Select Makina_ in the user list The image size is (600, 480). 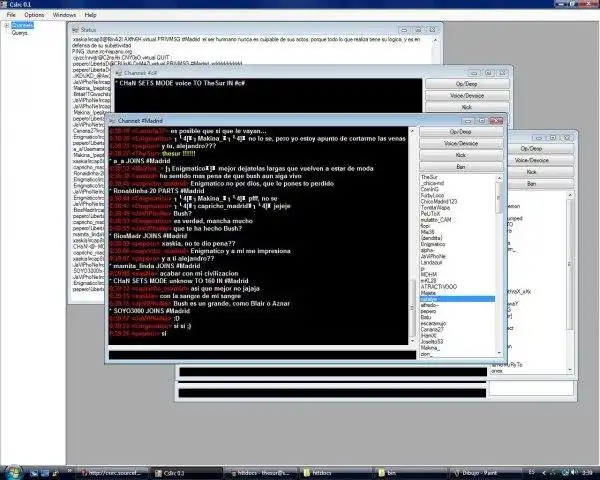click(430, 348)
